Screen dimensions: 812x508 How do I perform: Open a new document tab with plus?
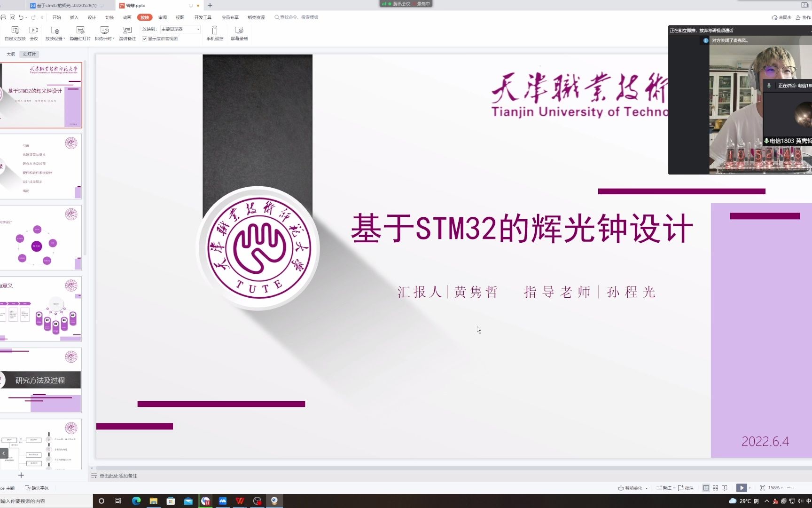(x=210, y=5)
